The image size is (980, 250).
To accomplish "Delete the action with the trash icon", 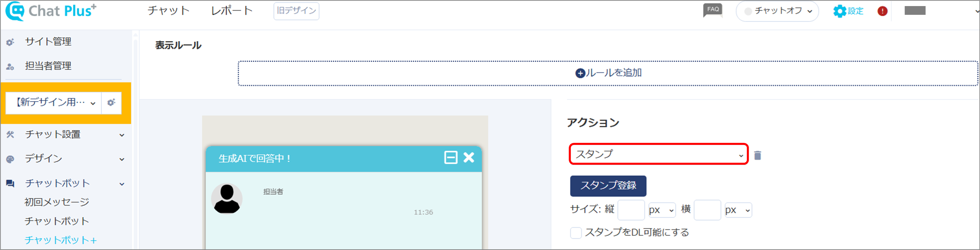I will 758,155.
